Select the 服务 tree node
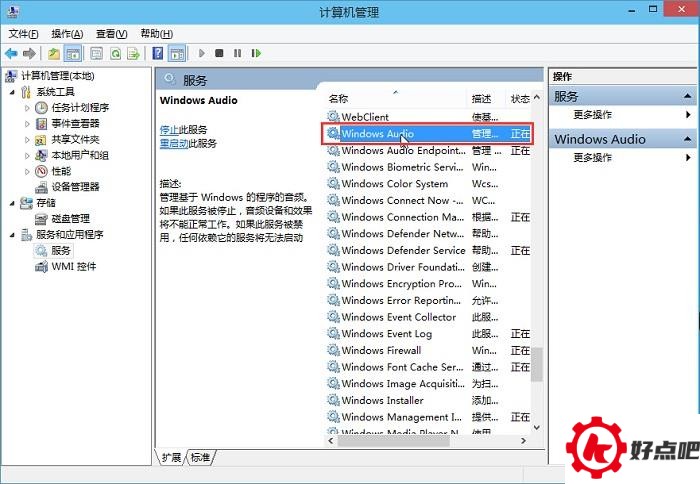 [61, 250]
